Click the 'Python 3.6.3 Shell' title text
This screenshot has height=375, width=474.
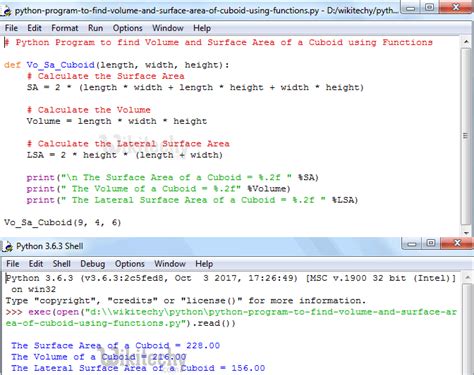50,246
